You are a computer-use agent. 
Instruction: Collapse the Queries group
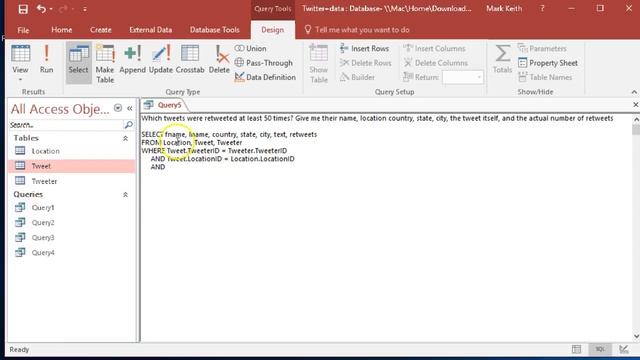tap(125, 195)
